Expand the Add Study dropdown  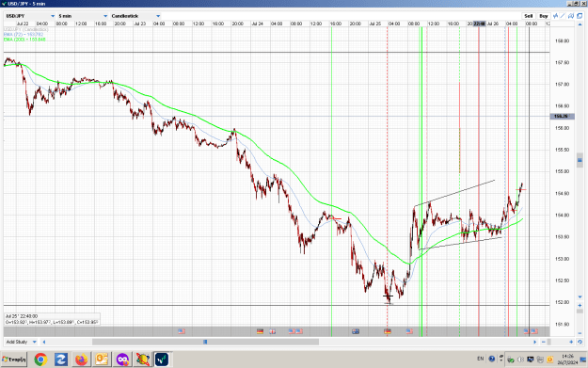tap(21, 342)
